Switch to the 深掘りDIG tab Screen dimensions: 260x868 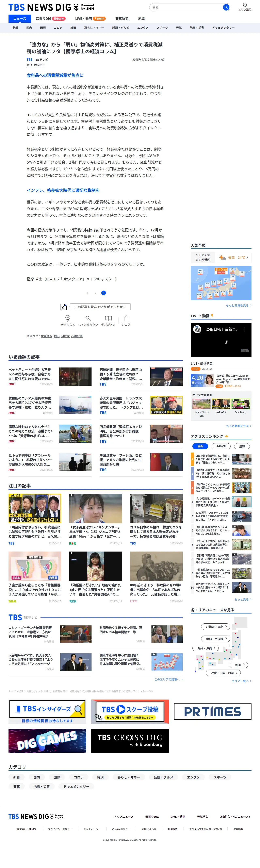(x=50, y=19)
